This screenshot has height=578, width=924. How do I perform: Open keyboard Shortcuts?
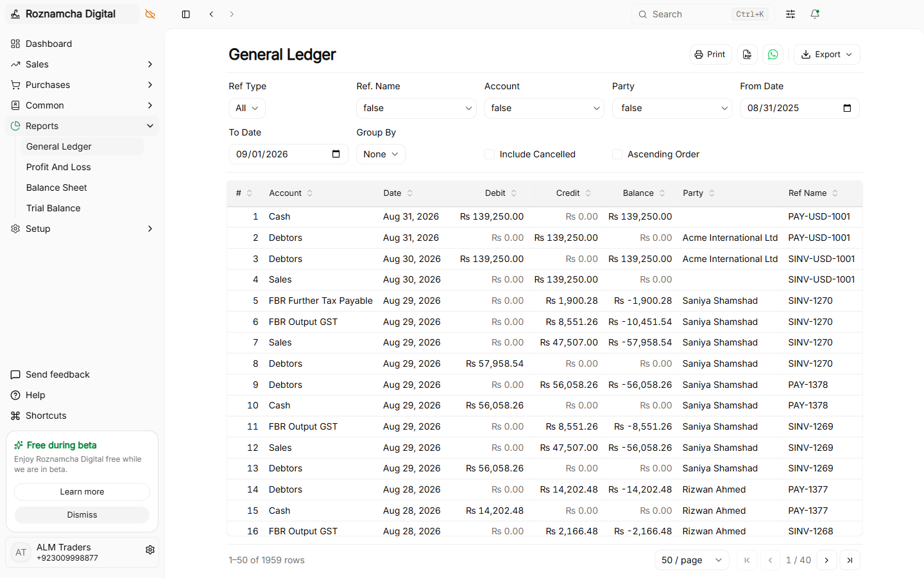click(82, 416)
